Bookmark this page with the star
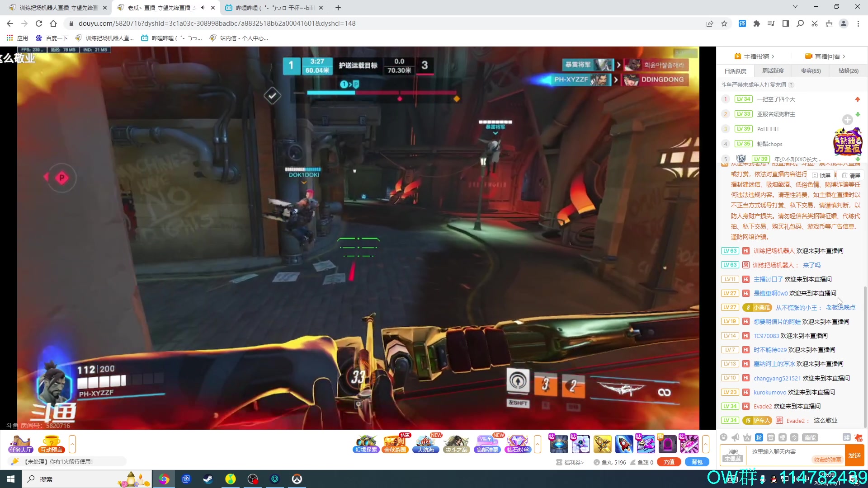 724,23
